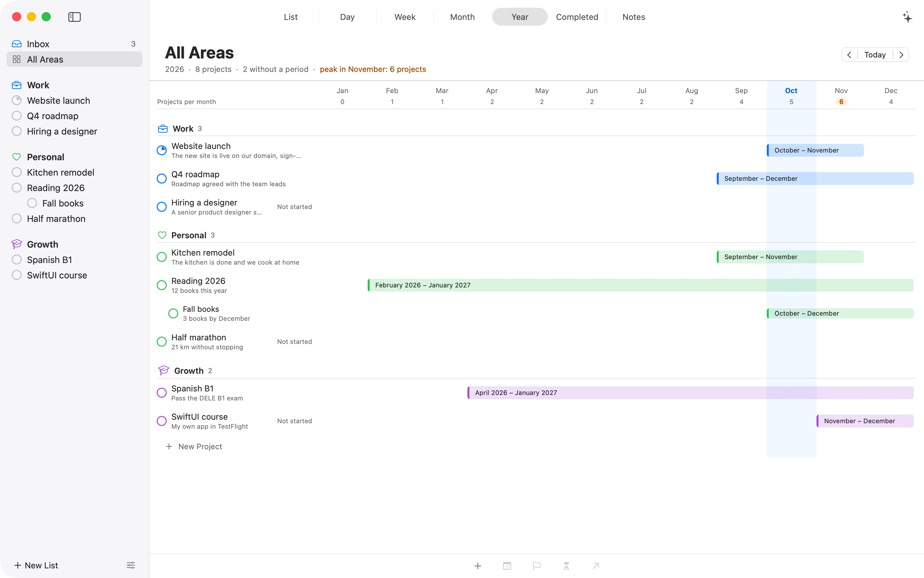
Task: Add a New Project
Action: pos(193,446)
